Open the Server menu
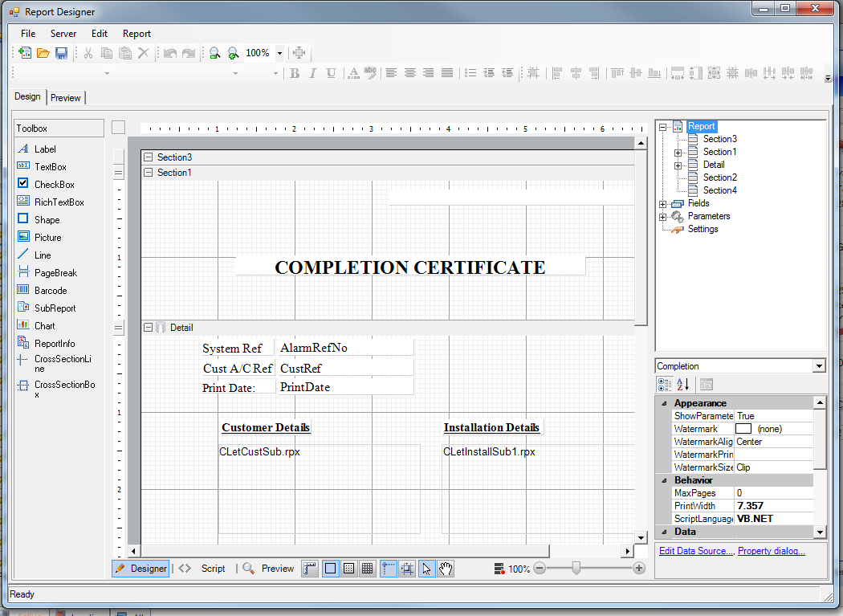 point(63,34)
